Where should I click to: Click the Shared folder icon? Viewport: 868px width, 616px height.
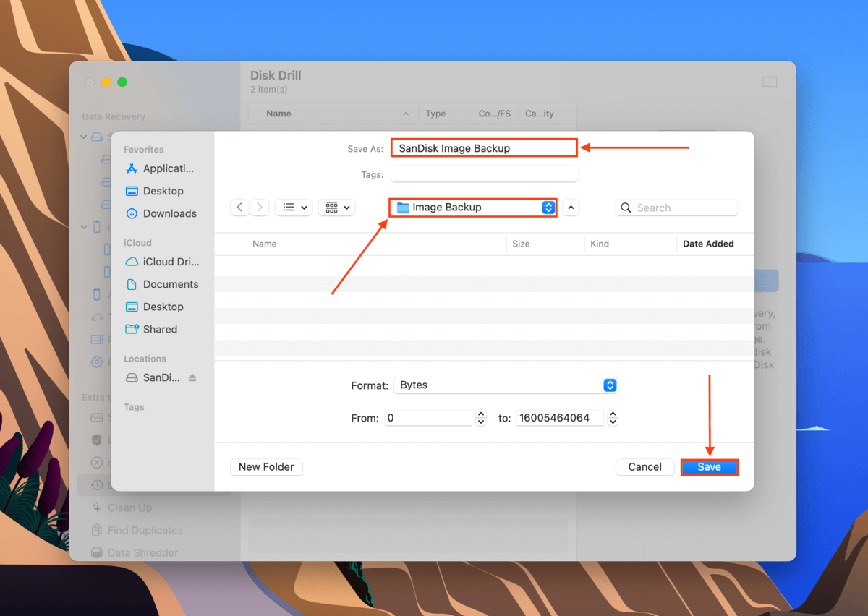(x=132, y=329)
